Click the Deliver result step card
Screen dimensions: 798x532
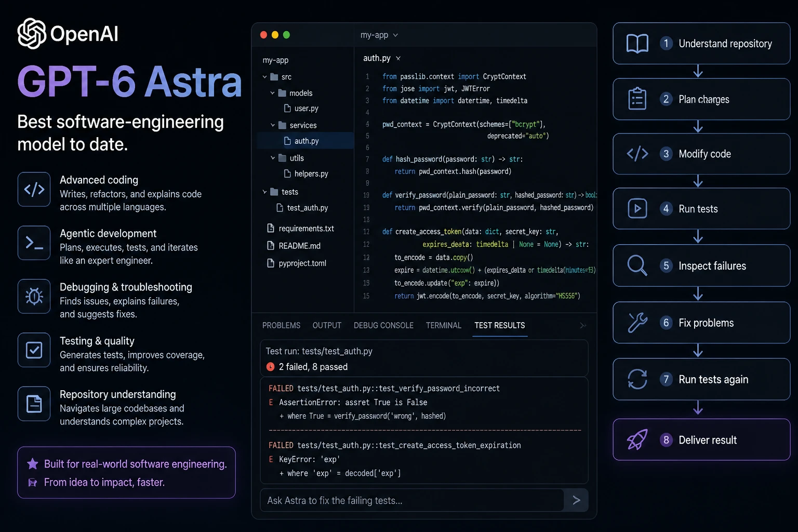[701, 440]
